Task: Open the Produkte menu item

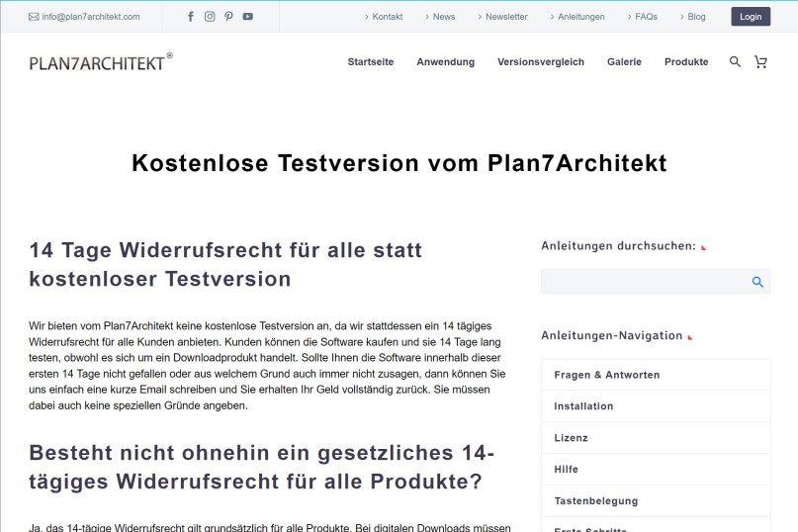Action: coord(686,61)
